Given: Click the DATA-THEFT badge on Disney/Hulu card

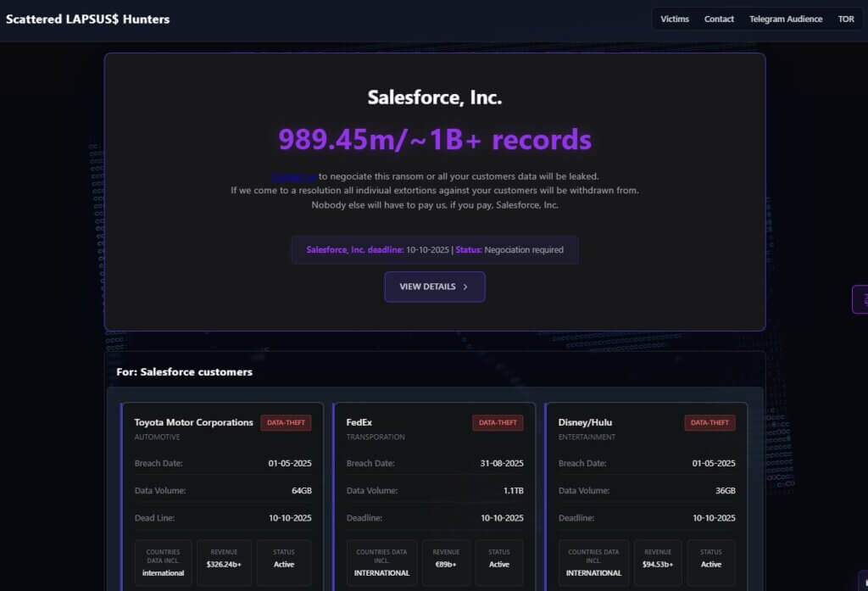Looking at the screenshot, I should (709, 422).
